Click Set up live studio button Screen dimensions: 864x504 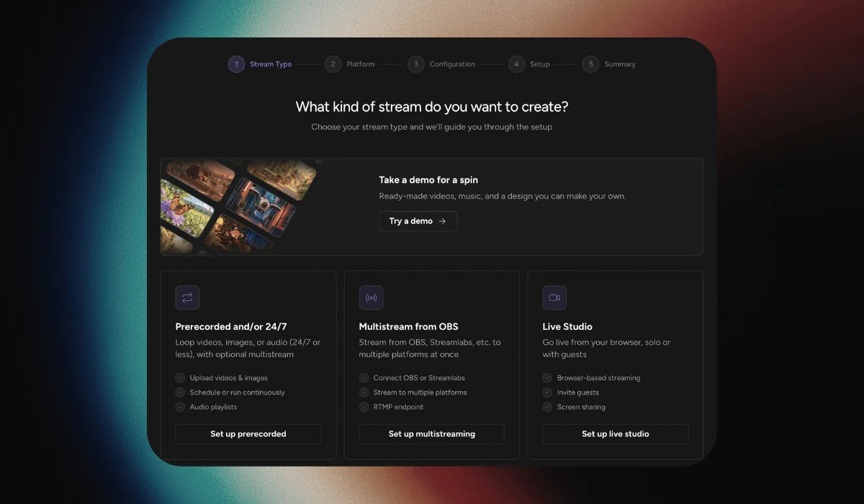(x=616, y=434)
